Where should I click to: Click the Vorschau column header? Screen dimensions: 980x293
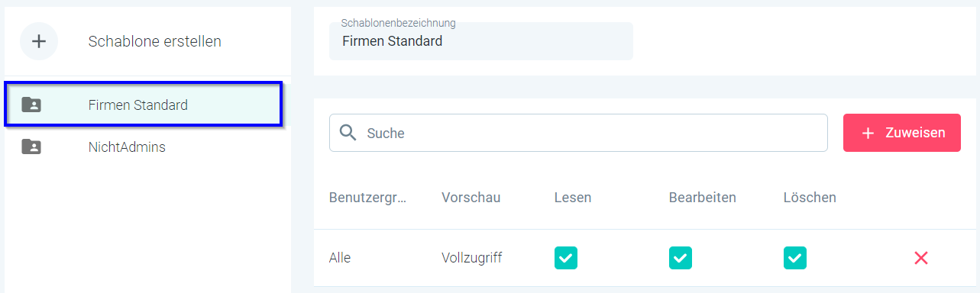tap(471, 198)
